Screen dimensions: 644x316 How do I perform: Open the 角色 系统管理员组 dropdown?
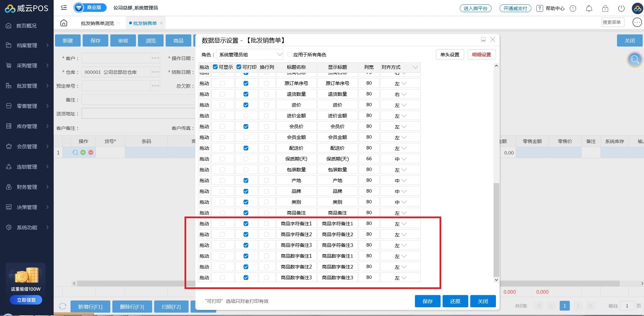pos(250,54)
